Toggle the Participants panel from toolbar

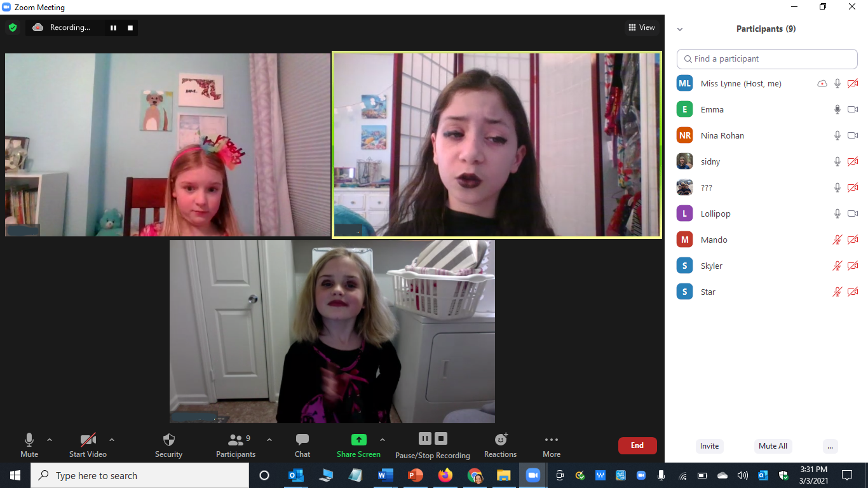click(x=236, y=445)
